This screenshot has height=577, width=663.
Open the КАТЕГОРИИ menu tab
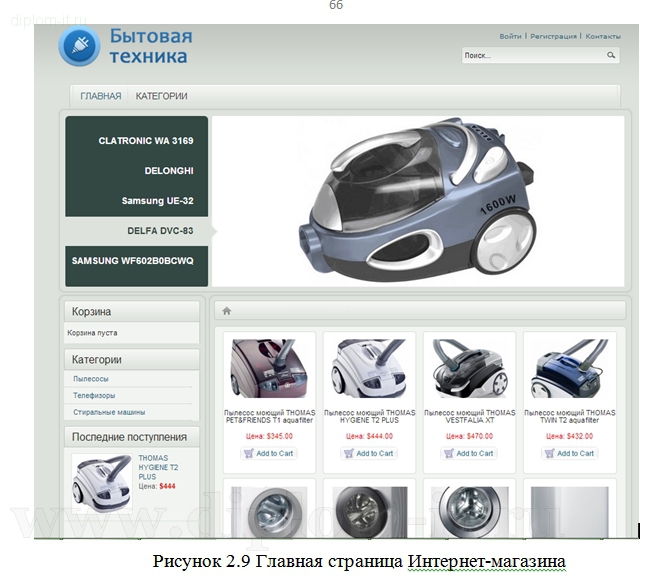(161, 96)
